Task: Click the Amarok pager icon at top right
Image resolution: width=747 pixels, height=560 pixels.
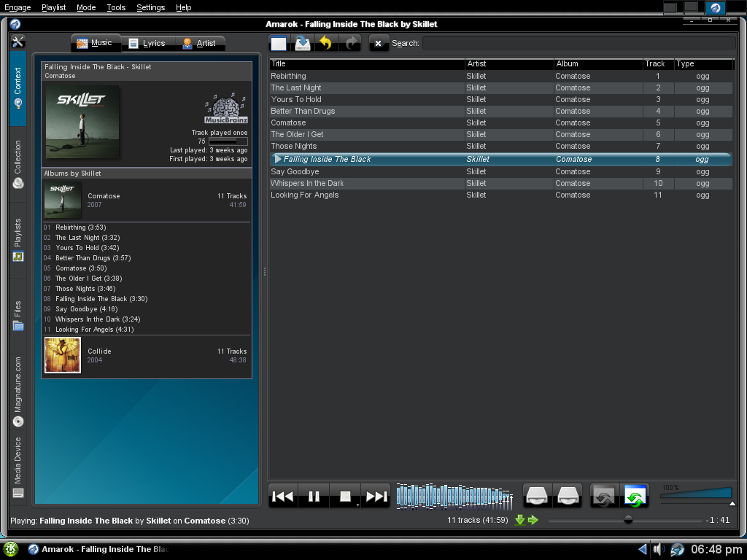Action: (x=715, y=7)
